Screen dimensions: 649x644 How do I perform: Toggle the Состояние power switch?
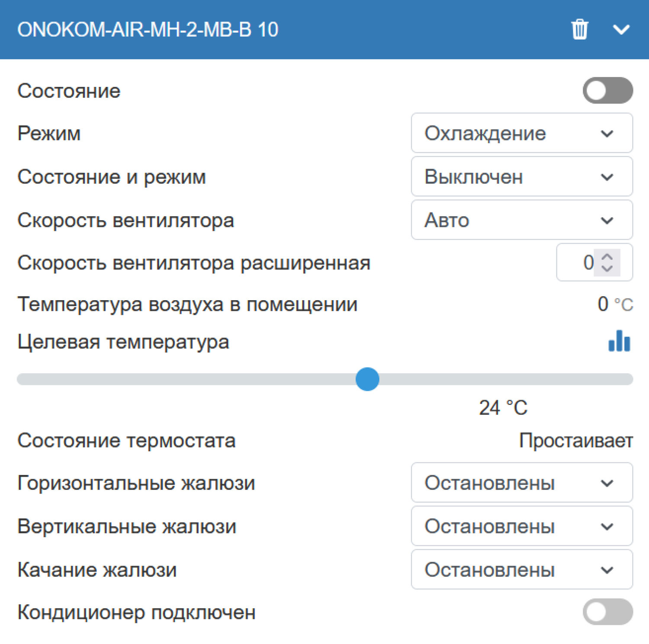(607, 90)
